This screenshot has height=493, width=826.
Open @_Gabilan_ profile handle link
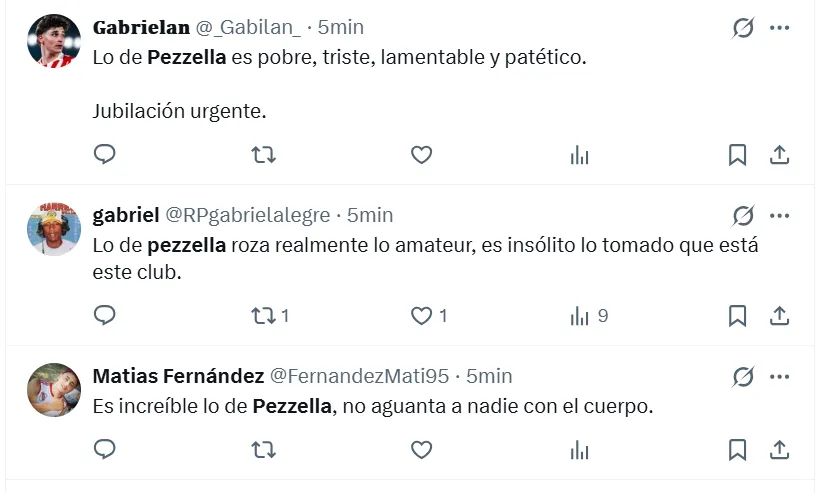[243, 27]
